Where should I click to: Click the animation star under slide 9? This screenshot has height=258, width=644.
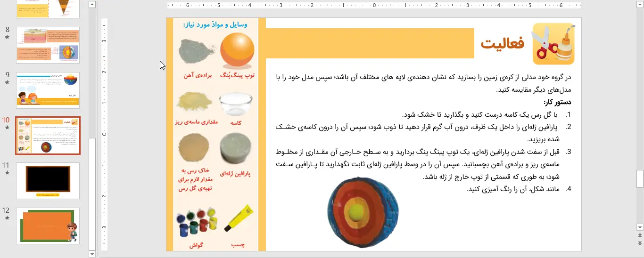[x=7, y=82]
